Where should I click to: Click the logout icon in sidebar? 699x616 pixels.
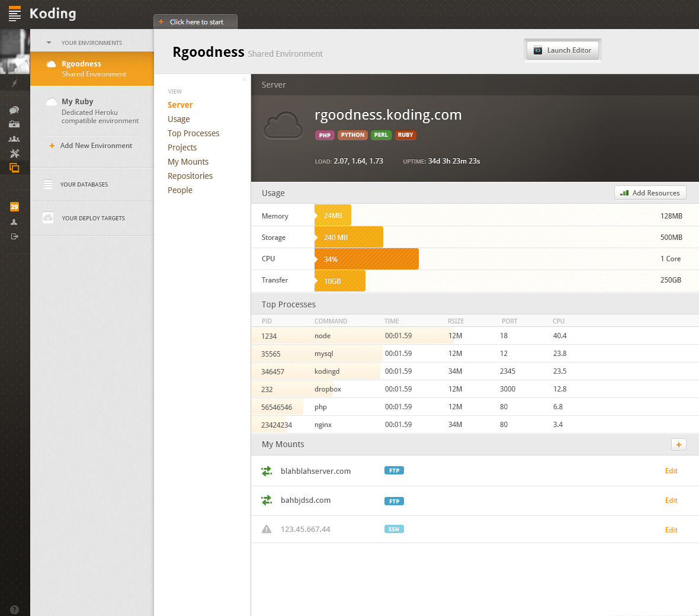coord(14,236)
